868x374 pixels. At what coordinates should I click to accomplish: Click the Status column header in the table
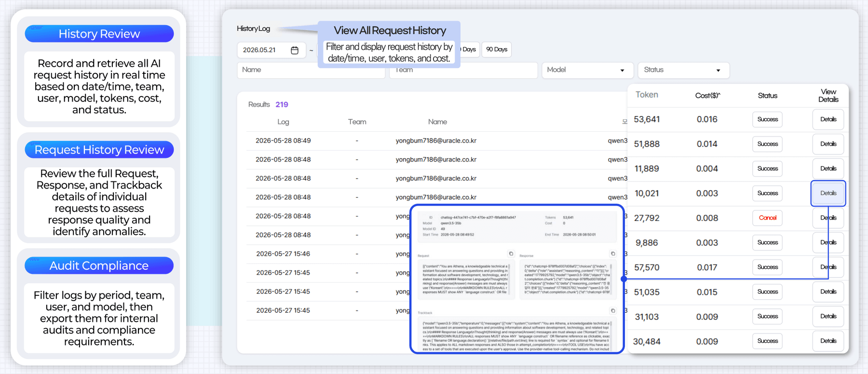click(767, 96)
